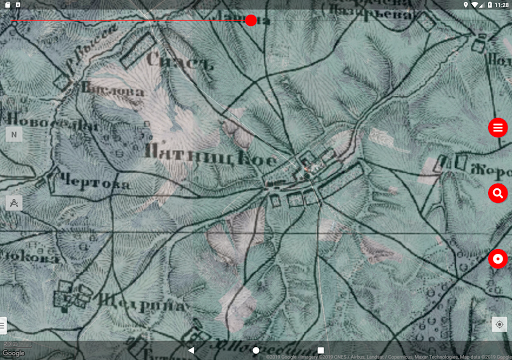Center map on my location
512x360 pixels.
[499, 324]
